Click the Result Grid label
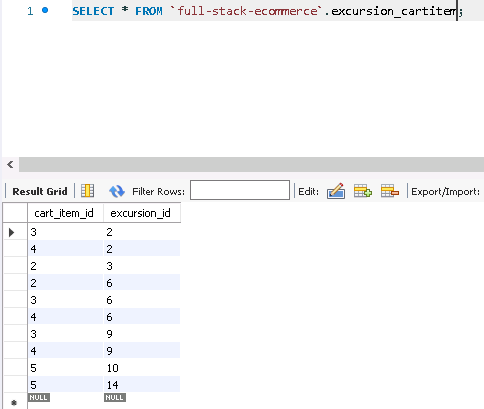The width and height of the screenshot is (484, 409). click(x=40, y=191)
